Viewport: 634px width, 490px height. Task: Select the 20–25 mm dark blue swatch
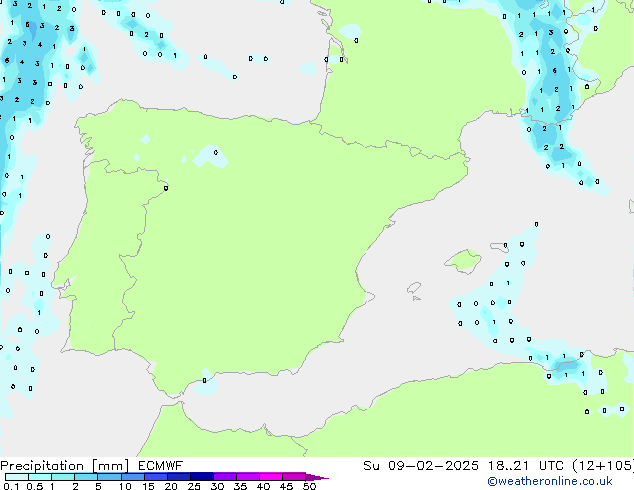(178, 477)
